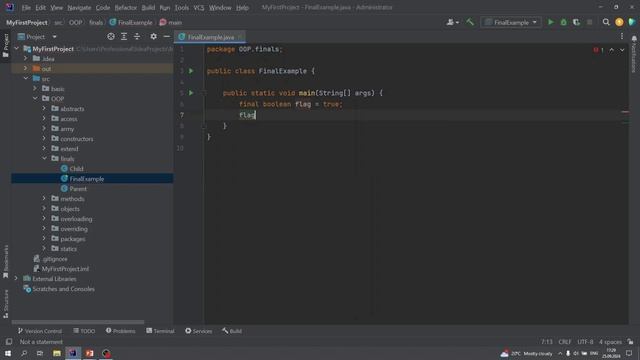
Task: Open the VCS menu
Action: 199,8
